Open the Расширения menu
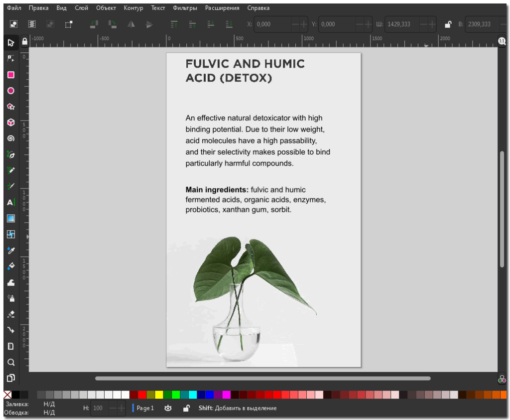 coord(222,8)
